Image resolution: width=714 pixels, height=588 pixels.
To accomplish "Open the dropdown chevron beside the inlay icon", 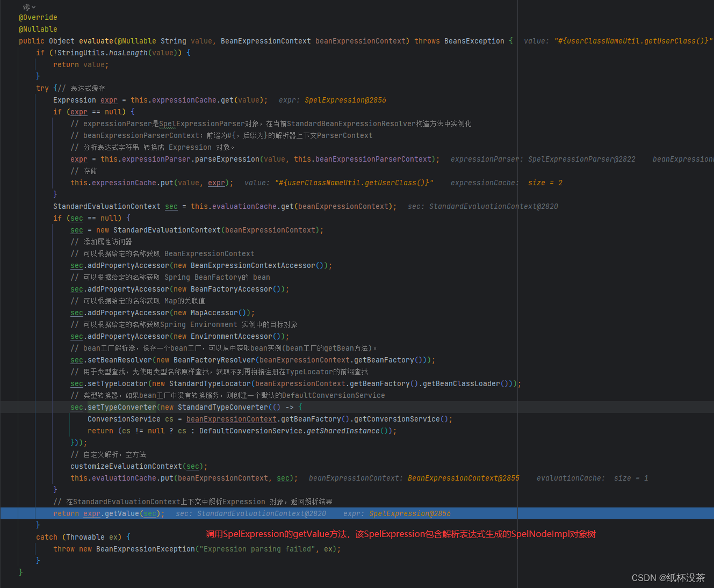I will pyautogui.click(x=34, y=7).
